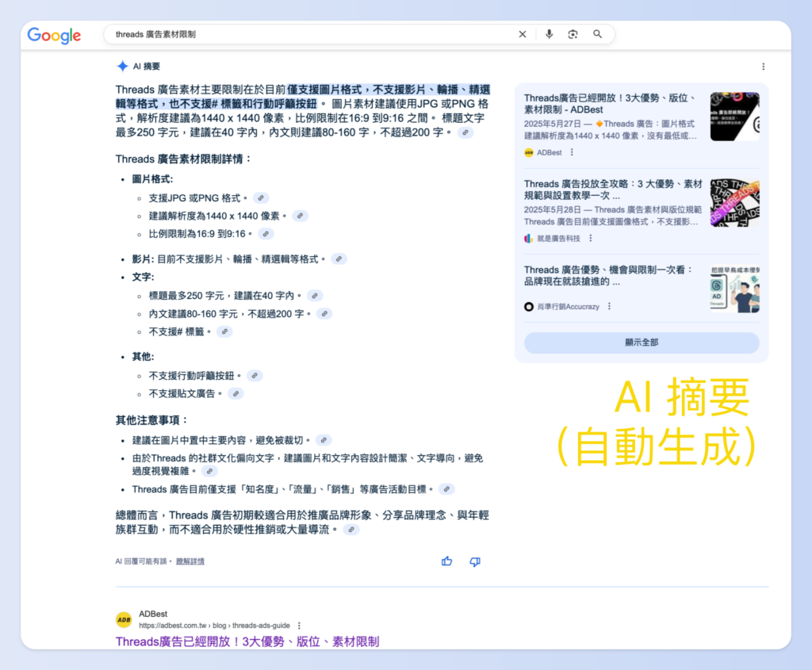Open the Threads 廣告投放全攻略 source card

tap(612, 190)
